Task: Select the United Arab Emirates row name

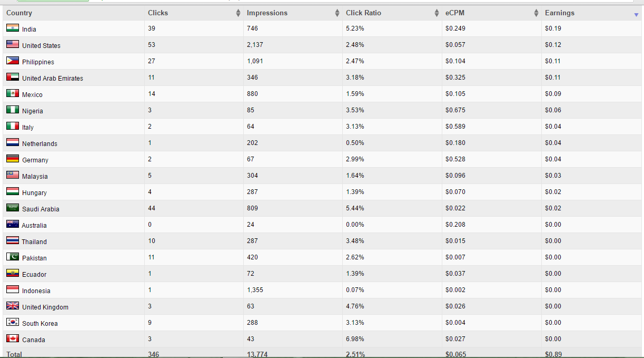Action: click(53, 78)
